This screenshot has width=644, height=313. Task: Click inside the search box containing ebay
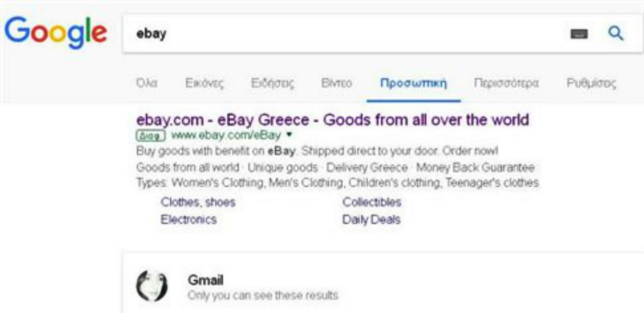pyautogui.click(x=339, y=34)
